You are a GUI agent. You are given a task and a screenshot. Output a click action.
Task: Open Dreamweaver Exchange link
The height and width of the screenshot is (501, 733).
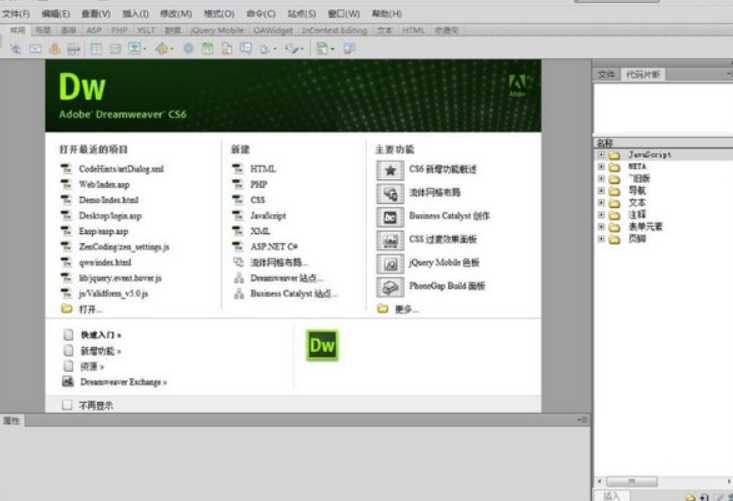coord(123,382)
